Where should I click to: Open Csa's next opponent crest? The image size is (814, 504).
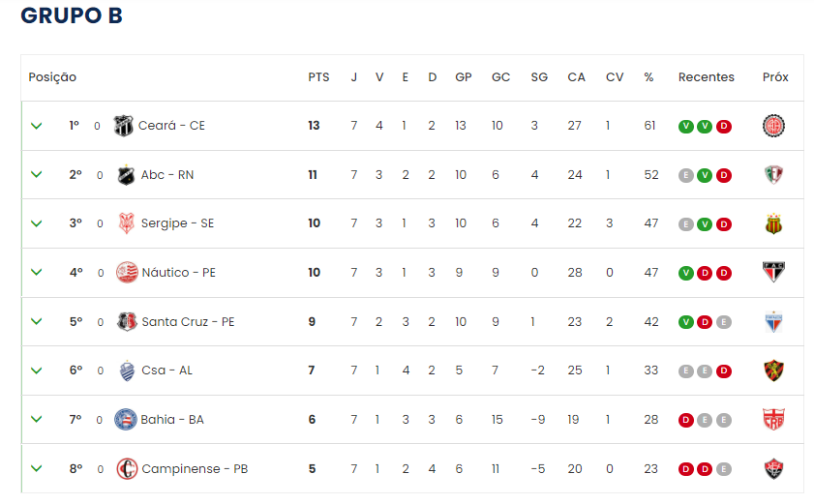tap(773, 371)
